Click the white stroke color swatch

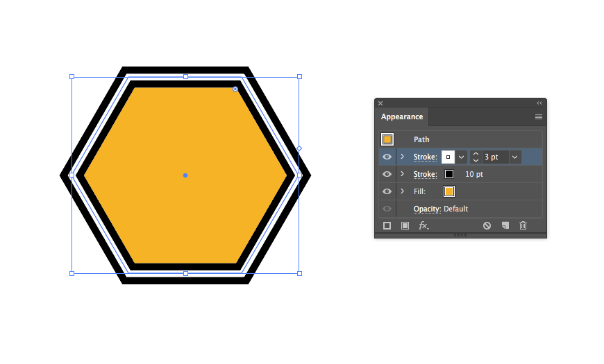click(448, 157)
